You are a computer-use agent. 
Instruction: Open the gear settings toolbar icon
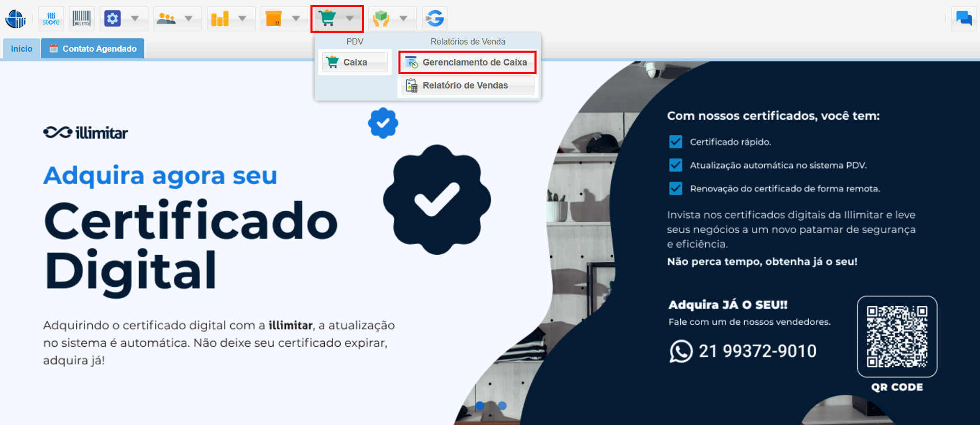[x=113, y=19]
